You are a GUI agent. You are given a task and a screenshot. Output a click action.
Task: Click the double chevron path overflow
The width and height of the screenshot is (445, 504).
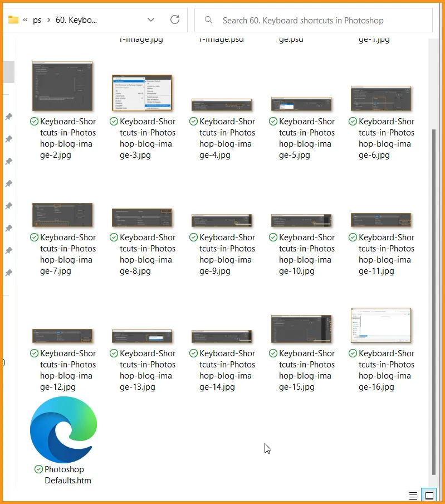click(25, 20)
